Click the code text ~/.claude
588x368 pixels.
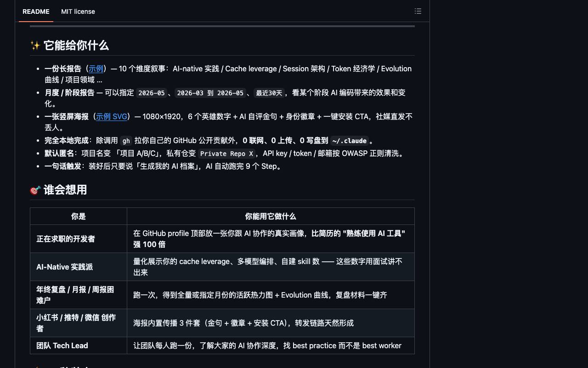click(x=349, y=141)
